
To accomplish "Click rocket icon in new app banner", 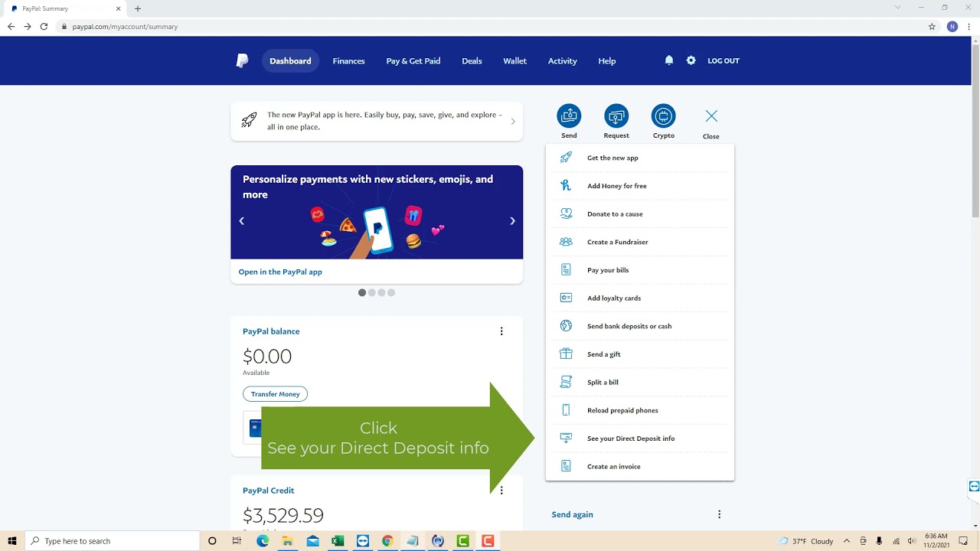I will [x=249, y=120].
